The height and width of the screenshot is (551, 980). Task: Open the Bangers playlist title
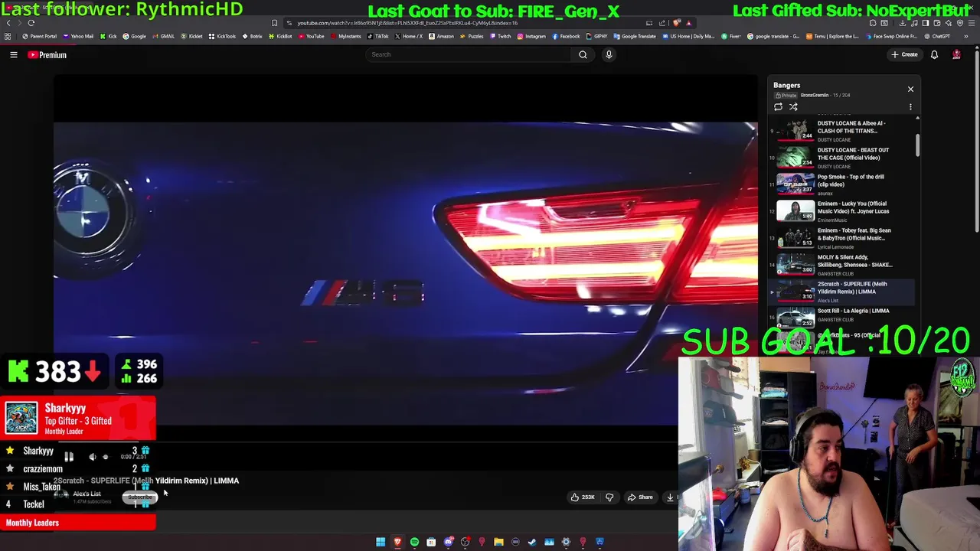(x=786, y=85)
